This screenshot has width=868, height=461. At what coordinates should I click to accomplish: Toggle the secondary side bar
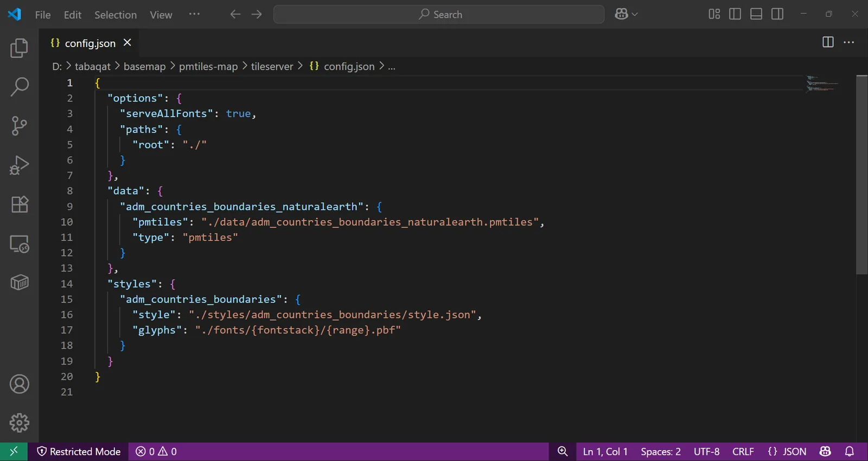[x=777, y=14]
